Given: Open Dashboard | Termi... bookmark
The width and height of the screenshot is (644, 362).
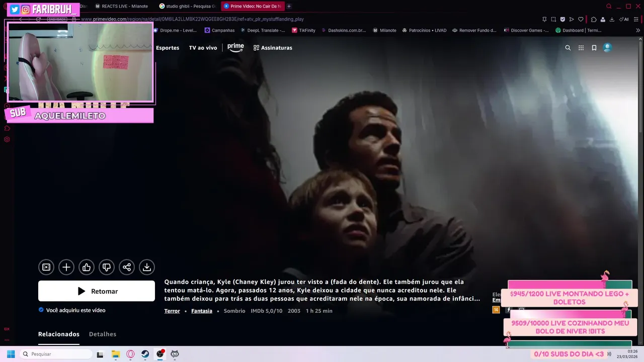Looking at the screenshot, I should 578,30.
